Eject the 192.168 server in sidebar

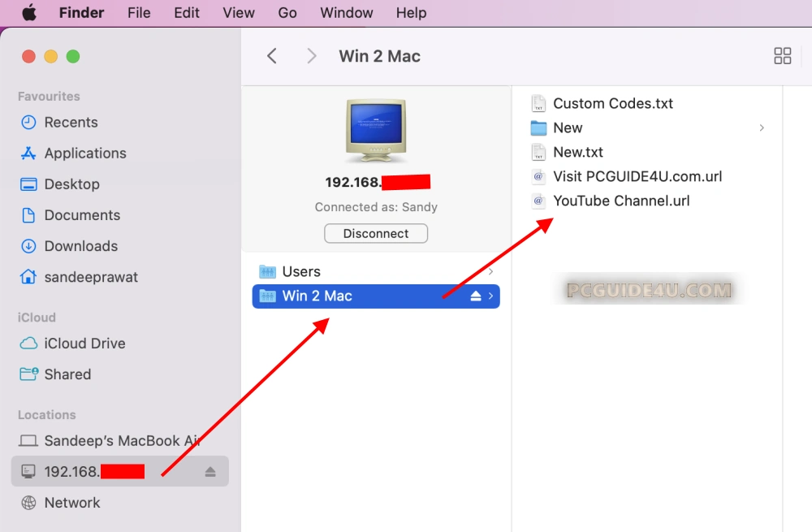pyautogui.click(x=210, y=472)
